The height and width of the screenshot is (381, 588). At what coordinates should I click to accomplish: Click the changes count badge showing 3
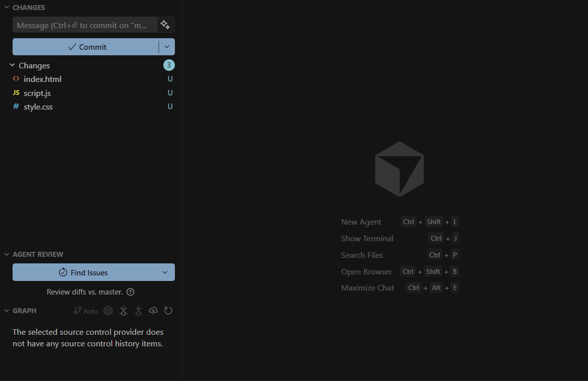click(x=169, y=65)
